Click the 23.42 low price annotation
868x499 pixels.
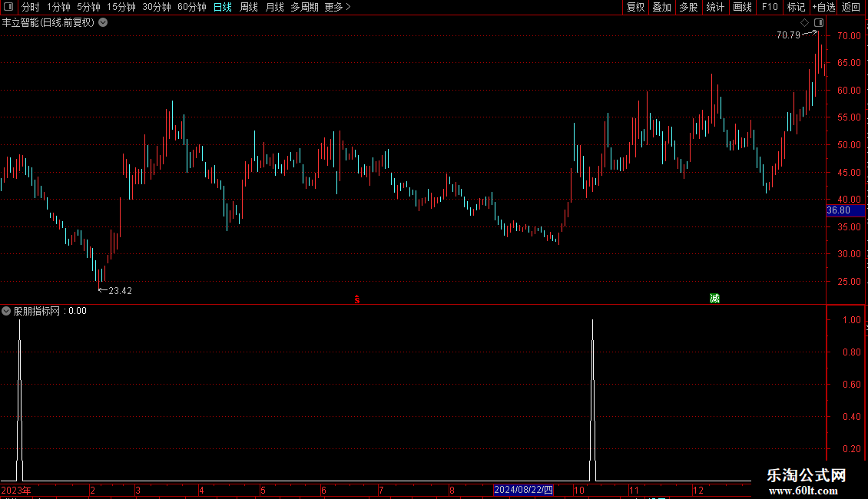[x=120, y=290]
